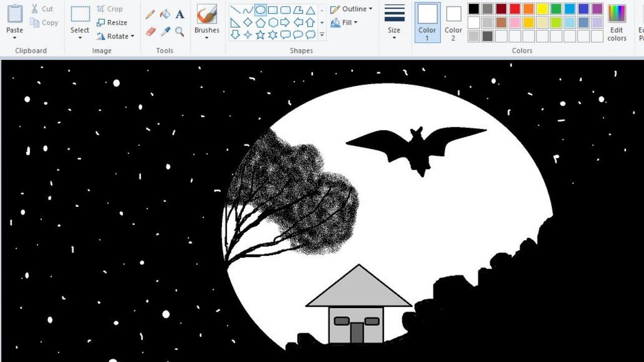The image size is (644, 362).
Task: Choose the Cloud callout shape
Action: click(310, 35)
